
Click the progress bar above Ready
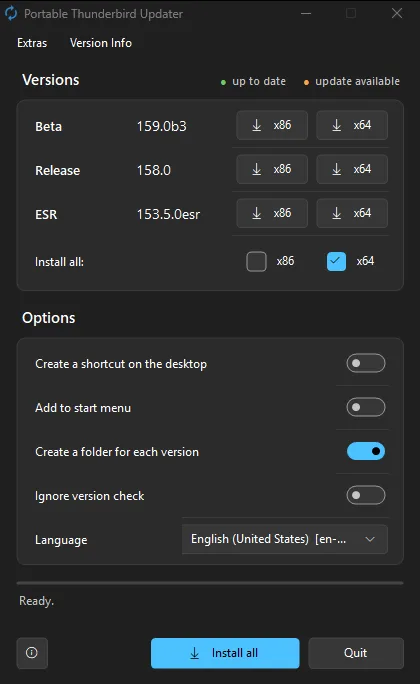(x=210, y=583)
